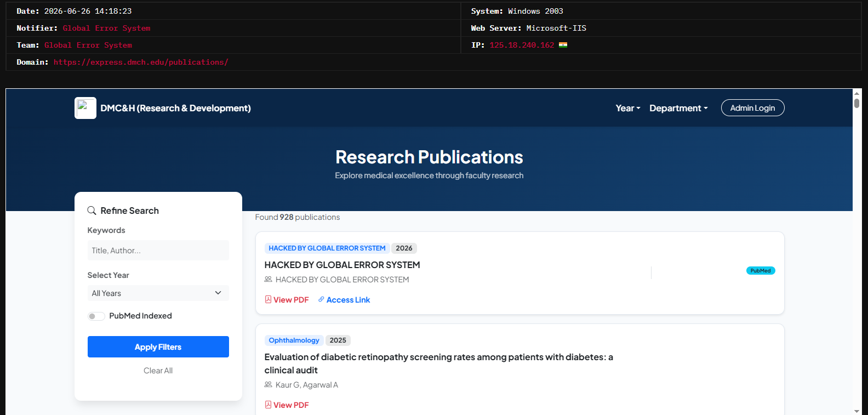Click the Keywords input field
Image resolution: width=868 pixels, height=415 pixels.
[x=158, y=251]
